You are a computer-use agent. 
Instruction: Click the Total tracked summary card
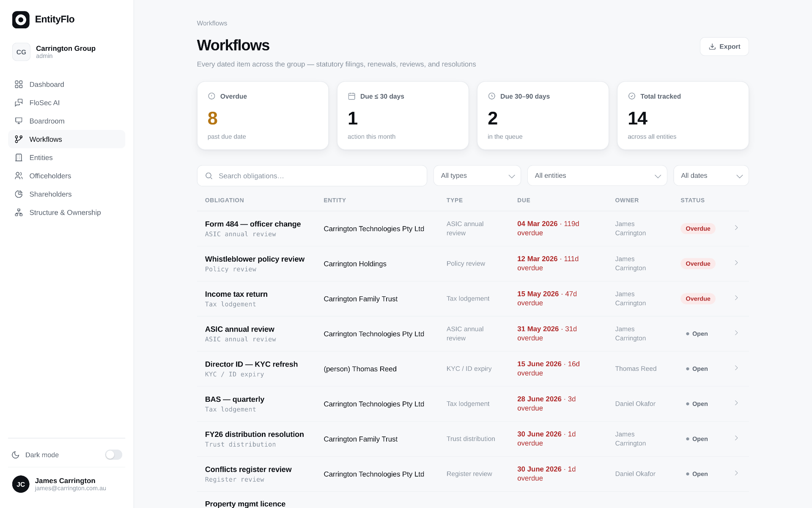tap(683, 116)
